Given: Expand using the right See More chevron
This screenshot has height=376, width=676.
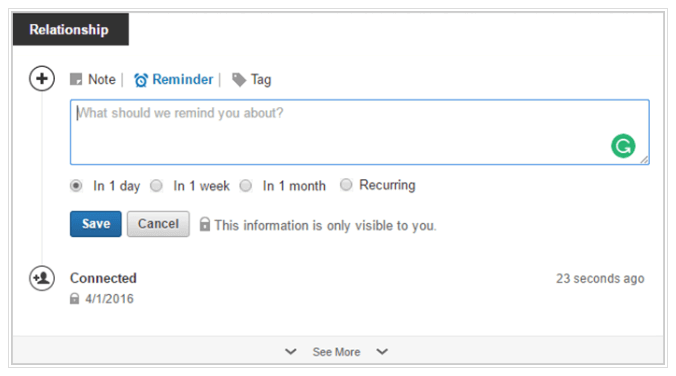Looking at the screenshot, I should 382,352.
